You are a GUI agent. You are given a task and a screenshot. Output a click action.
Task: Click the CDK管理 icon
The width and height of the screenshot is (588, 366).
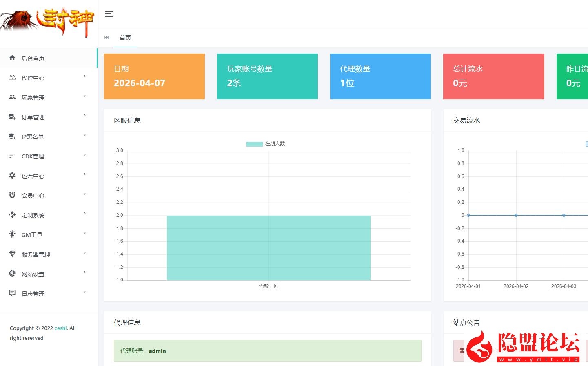tap(13, 156)
